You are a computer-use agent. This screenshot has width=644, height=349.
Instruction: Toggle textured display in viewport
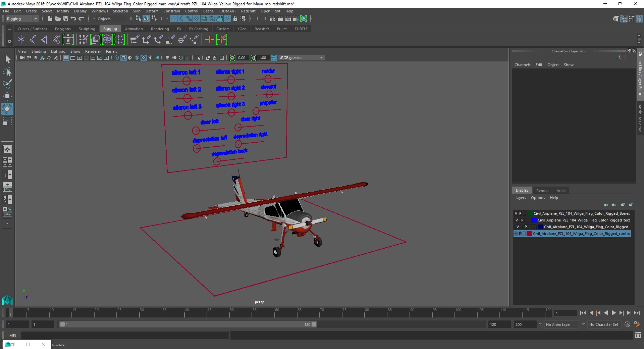144,58
